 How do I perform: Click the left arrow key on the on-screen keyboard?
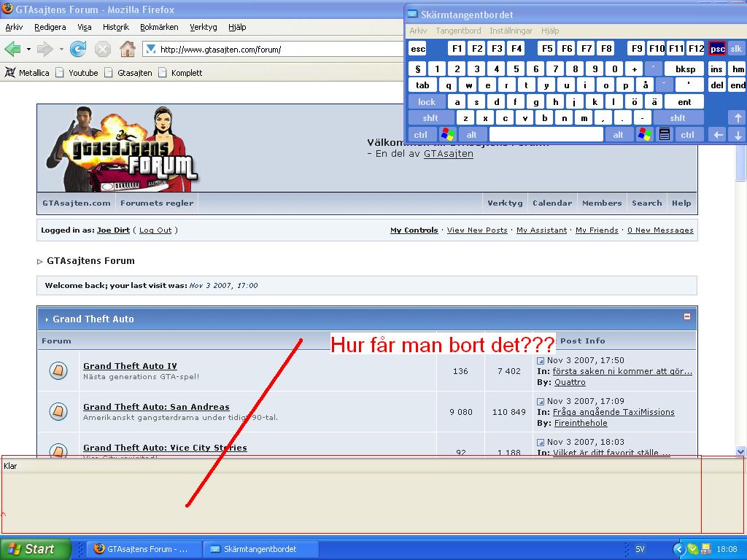pos(718,135)
